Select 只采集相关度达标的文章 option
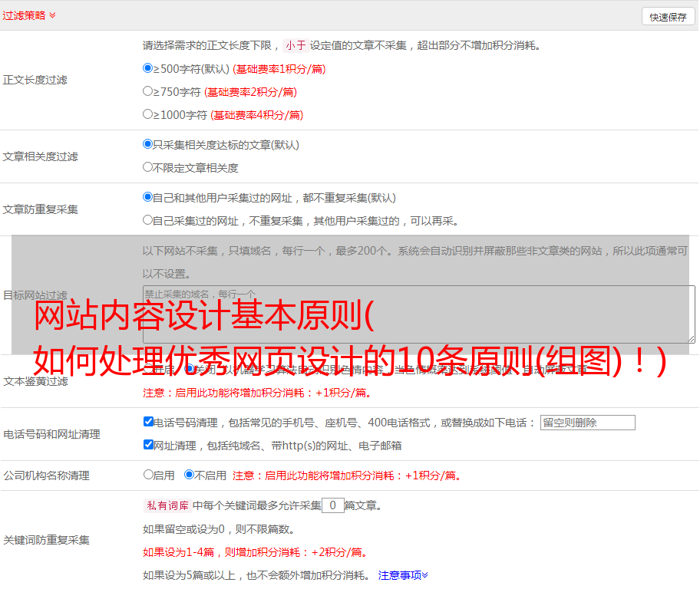The height and width of the screenshot is (589, 700). [148, 144]
